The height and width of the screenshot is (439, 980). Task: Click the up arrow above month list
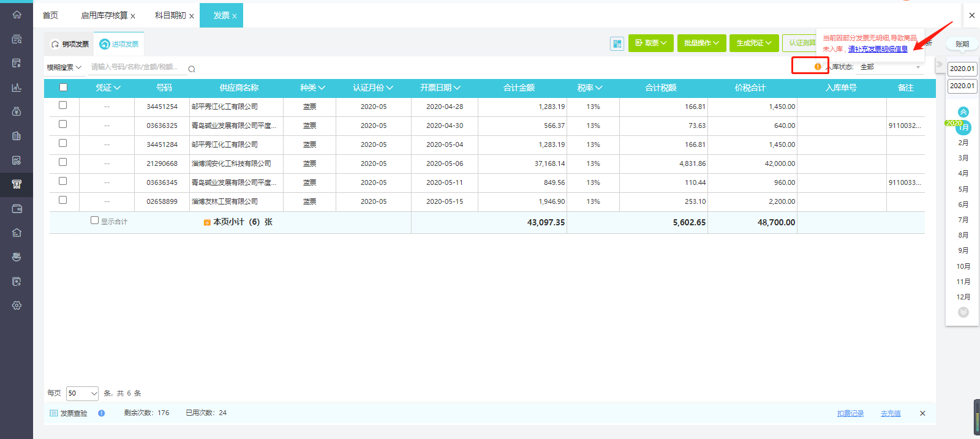963,112
